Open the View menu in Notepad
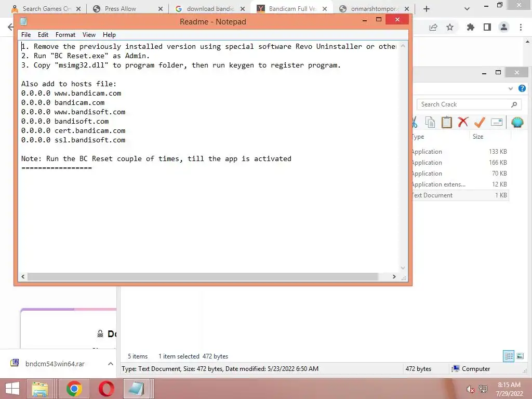532x399 pixels. pyautogui.click(x=89, y=35)
